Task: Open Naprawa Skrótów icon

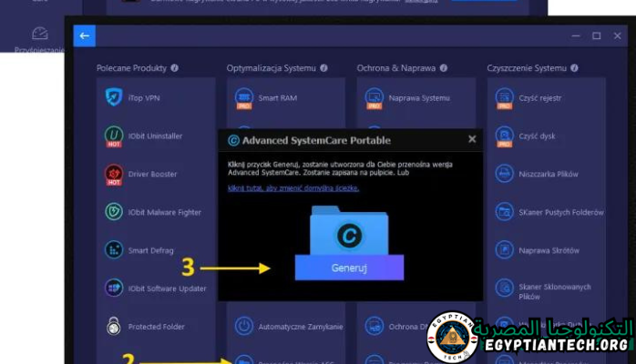Action: pyautogui.click(x=504, y=250)
